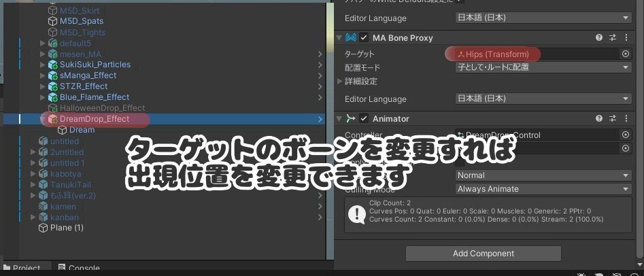This screenshot has width=644, height=276.
Task: Click the cube icon of Dream object
Action: 62,130
